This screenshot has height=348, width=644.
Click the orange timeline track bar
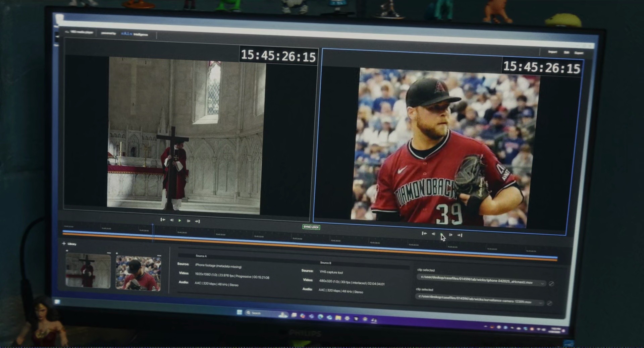tap(310, 246)
